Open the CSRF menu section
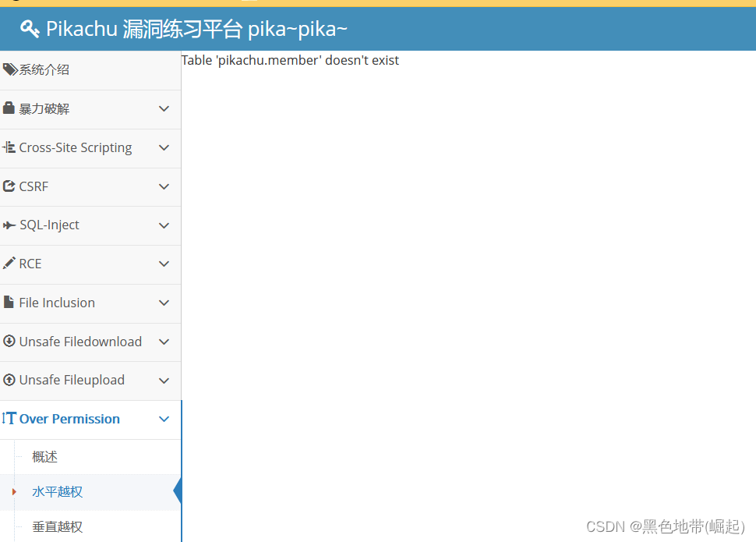 pos(90,187)
